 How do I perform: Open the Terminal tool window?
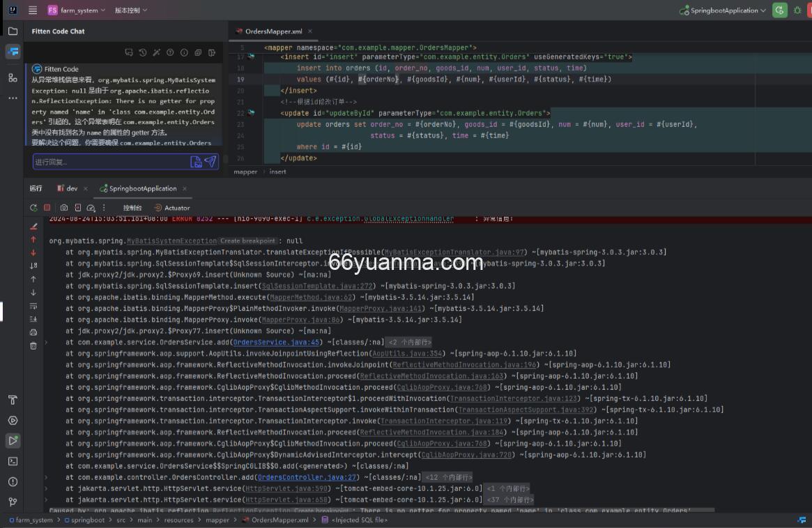tap(13, 461)
